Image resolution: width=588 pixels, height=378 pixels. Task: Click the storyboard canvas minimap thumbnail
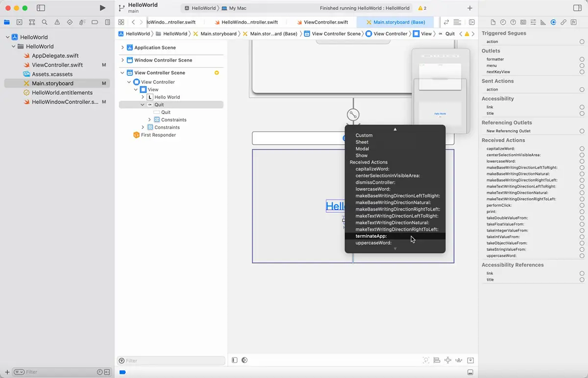(441, 90)
